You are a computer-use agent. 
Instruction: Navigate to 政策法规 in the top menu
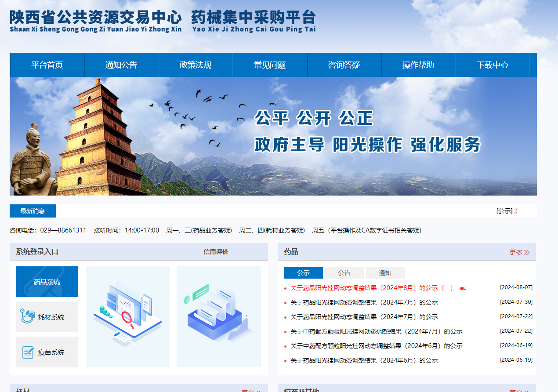pyautogui.click(x=196, y=65)
